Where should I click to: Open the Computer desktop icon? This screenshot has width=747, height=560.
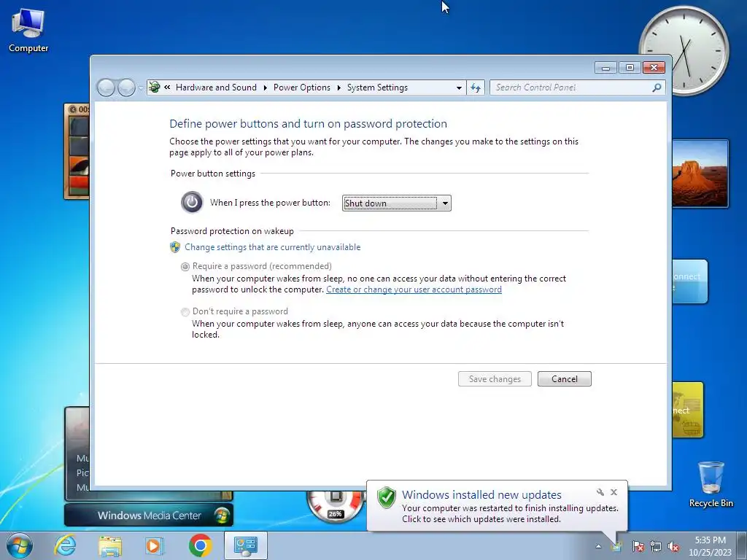point(28,31)
